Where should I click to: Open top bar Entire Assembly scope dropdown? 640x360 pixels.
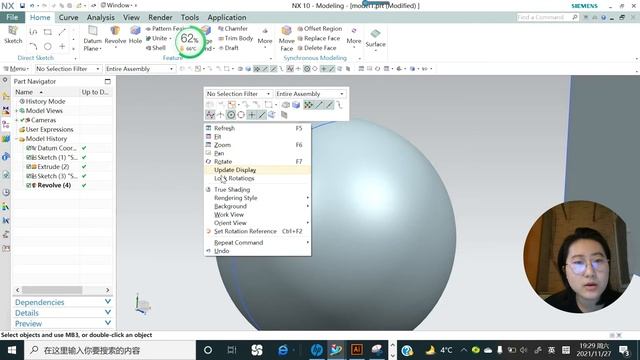click(x=140, y=69)
